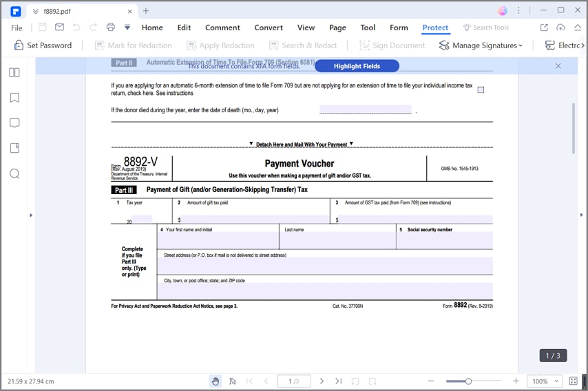Go to previous page arrow
The height and width of the screenshot is (391, 588).
pos(266,381)
